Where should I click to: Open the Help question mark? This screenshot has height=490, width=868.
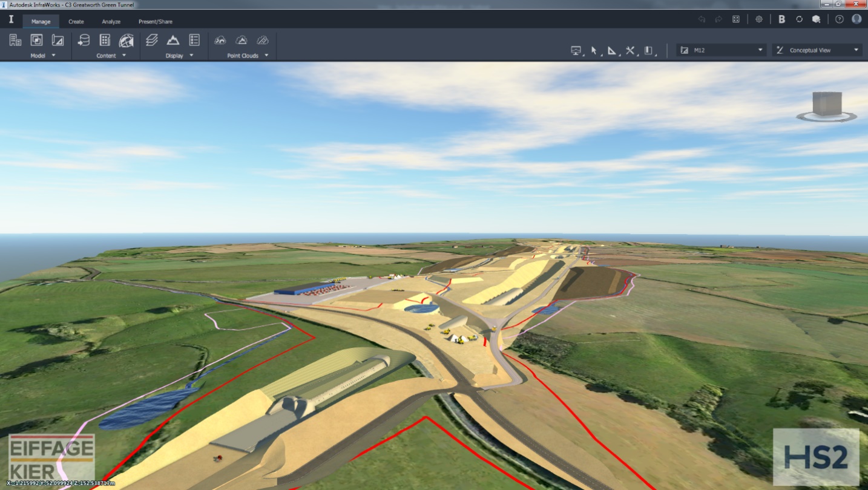coord(839,19)
